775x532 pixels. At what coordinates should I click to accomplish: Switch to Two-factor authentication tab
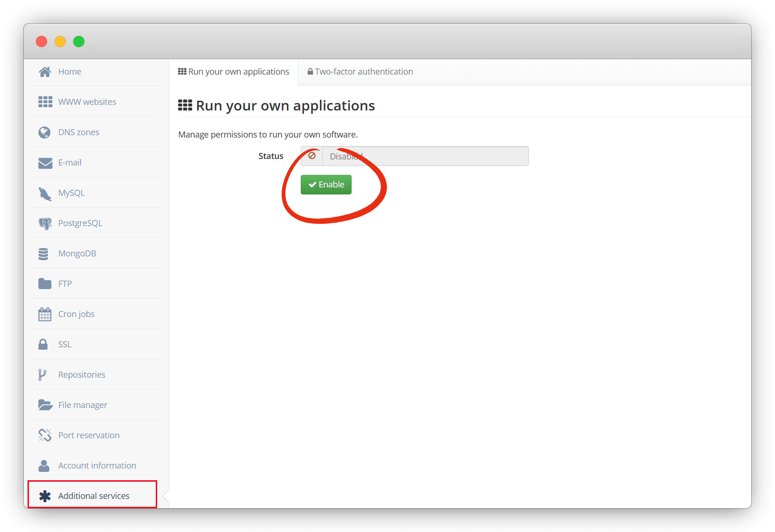click(360, 72)
